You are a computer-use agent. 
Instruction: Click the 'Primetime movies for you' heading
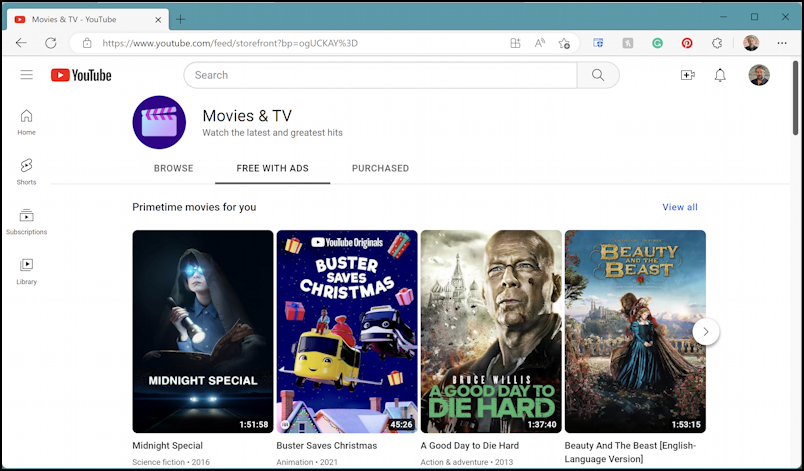194,207
